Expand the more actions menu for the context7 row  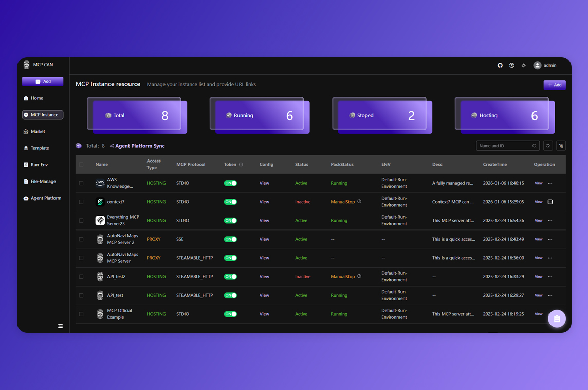point(550,202)
